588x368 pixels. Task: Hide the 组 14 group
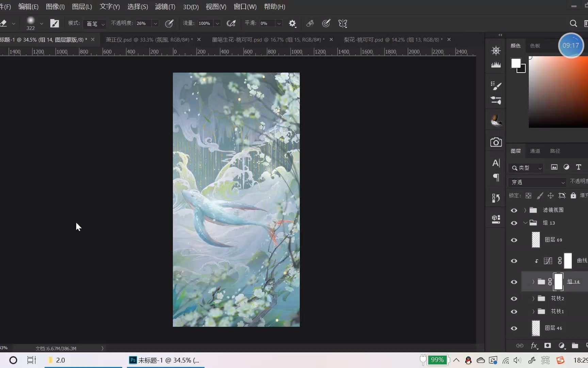(x=514, y=282)
